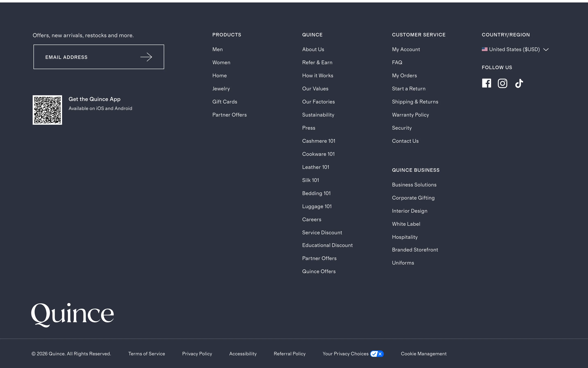Open the Accessibility link

coord(243,354)
